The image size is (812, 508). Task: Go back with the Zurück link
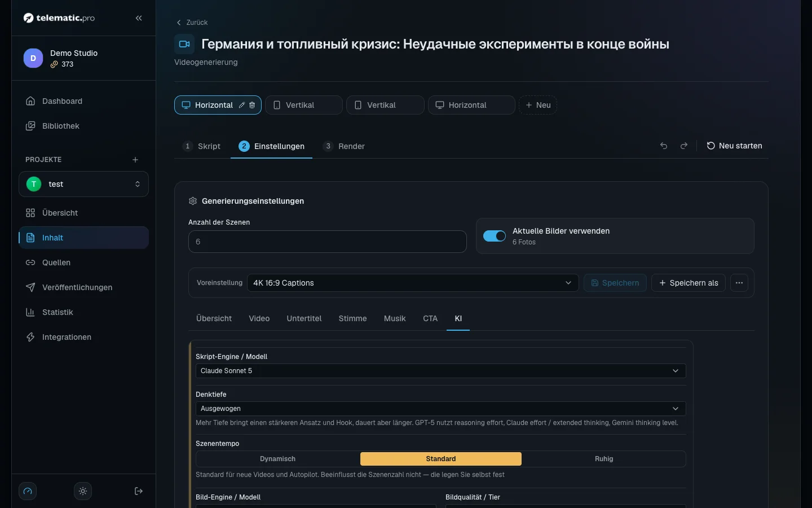[192, 23]
